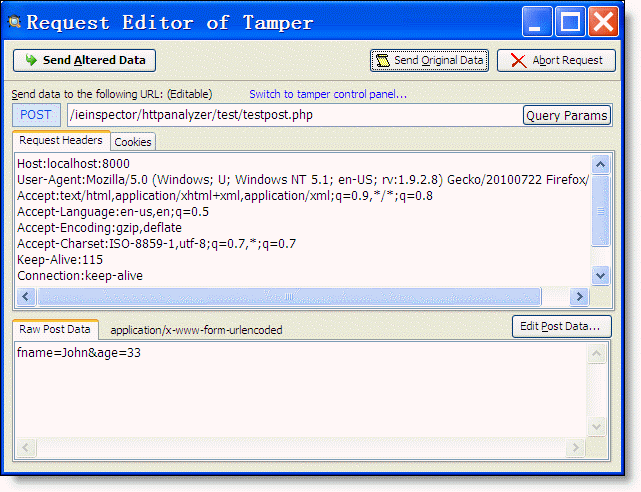Screen dimensions: 641x492
Task: Click the headers horizontal scroll-right arrow
Action: 579,296
